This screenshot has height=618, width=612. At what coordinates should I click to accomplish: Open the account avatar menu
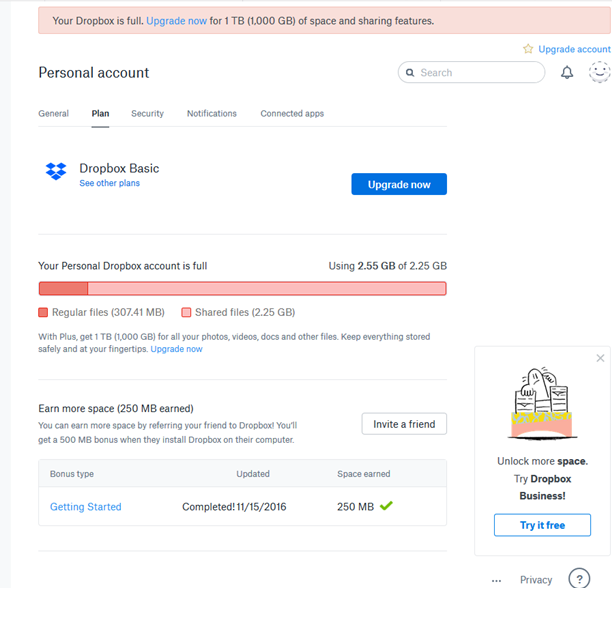599,72
